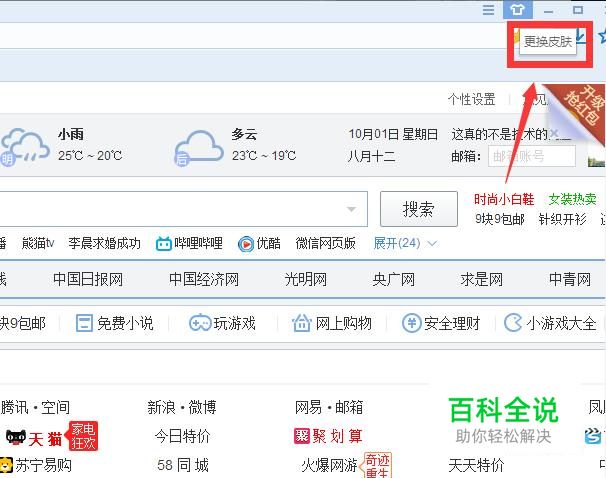Click the 八月十二 lunar date text
The height and width of the screenshot is (478, 606).
pos(371,156)
